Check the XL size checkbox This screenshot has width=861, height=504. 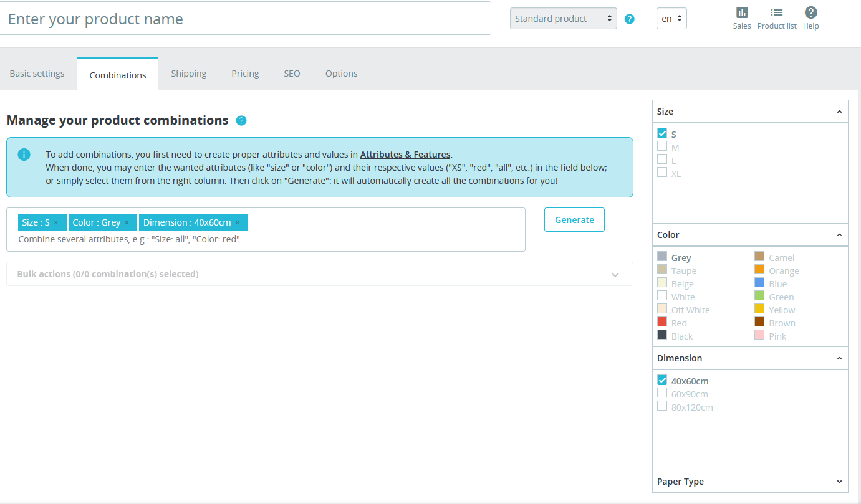click(x=662, y=173)
